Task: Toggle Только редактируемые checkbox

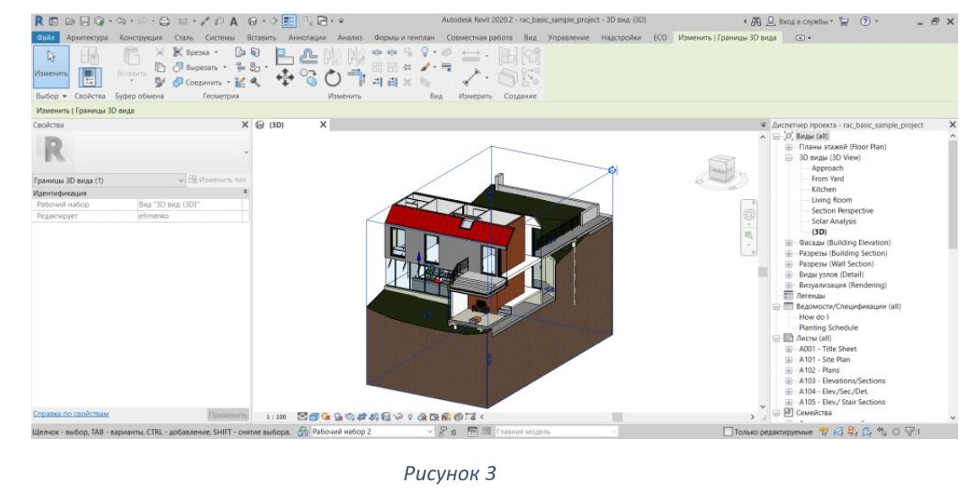Action: pos(727,432)
